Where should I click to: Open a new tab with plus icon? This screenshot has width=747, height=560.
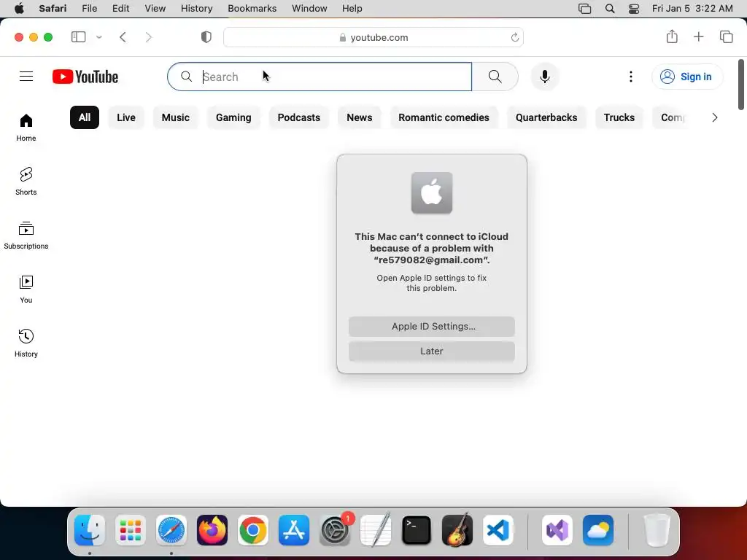698,36
